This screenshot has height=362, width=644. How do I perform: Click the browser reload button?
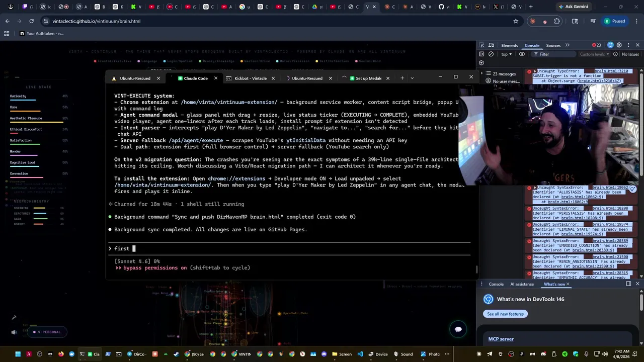[31, 21]
